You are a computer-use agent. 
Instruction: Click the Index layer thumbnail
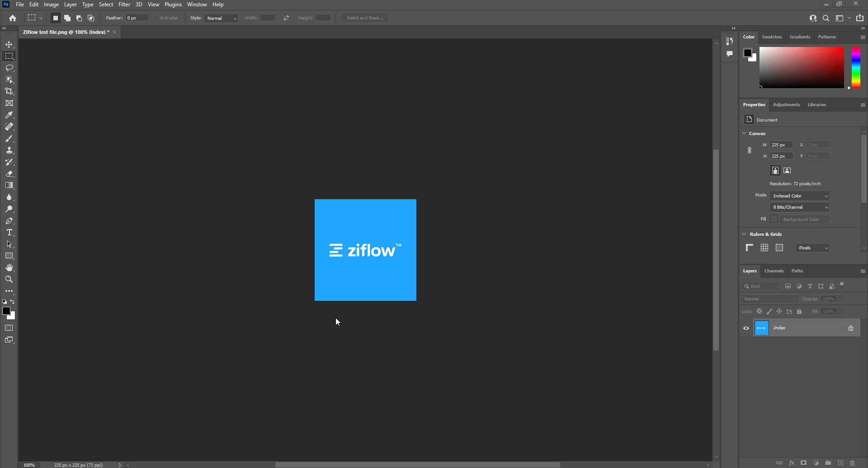[762, 328]
